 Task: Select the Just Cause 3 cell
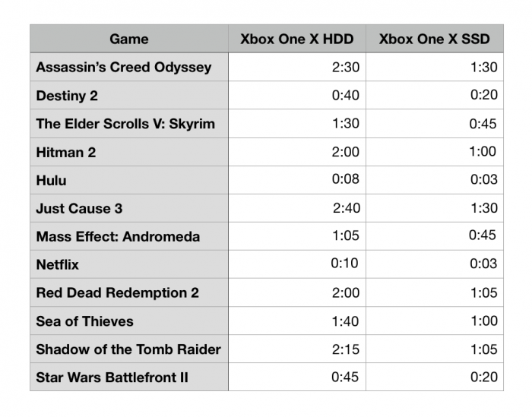[x=79, y=208]
